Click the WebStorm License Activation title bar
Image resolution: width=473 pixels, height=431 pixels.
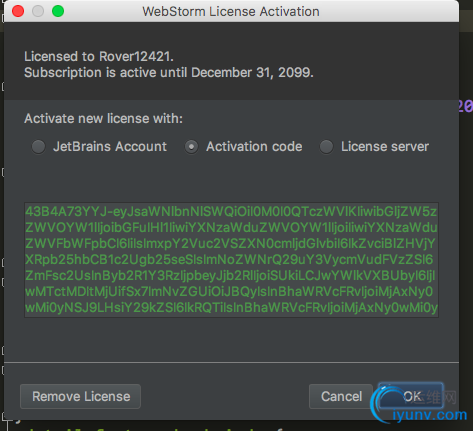coord(231,11)
